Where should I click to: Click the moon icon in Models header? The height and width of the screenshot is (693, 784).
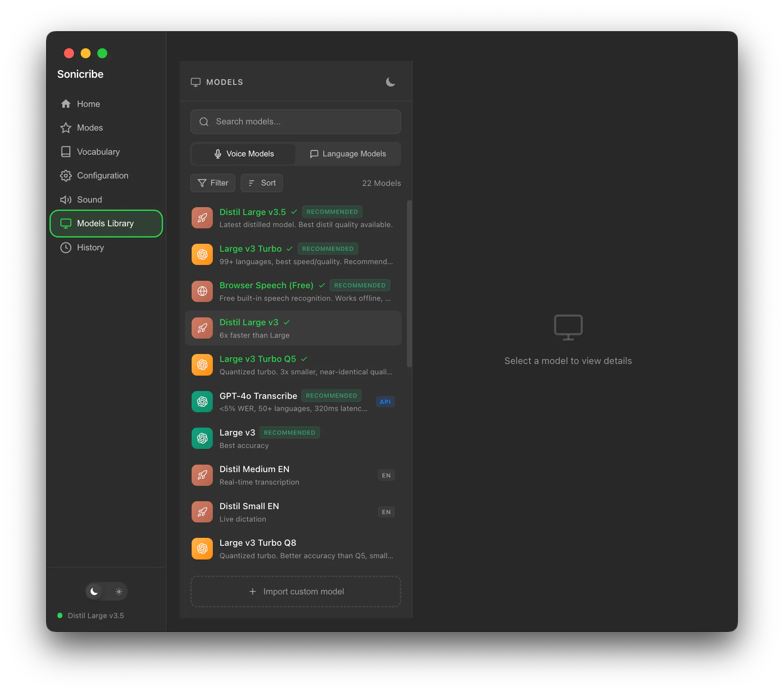click(x=390, y=82)
